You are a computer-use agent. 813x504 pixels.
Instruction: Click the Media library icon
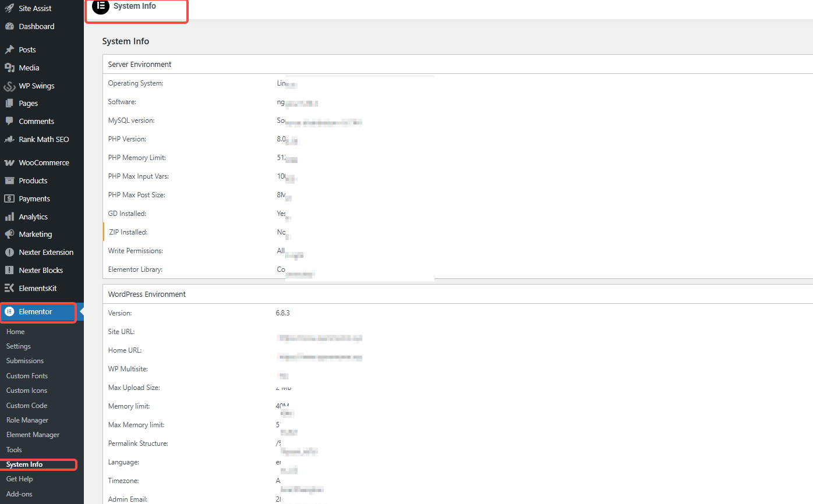pyautogui.click(x=9, y=68)
